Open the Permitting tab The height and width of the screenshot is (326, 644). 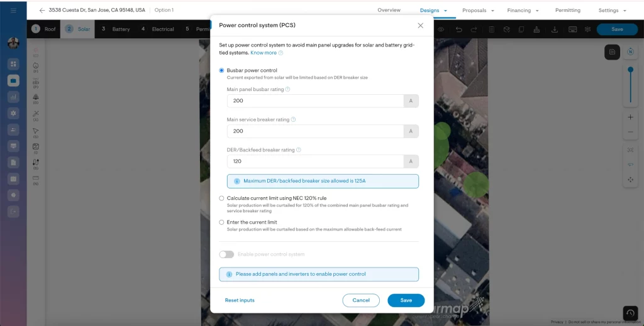coord(567,11)
